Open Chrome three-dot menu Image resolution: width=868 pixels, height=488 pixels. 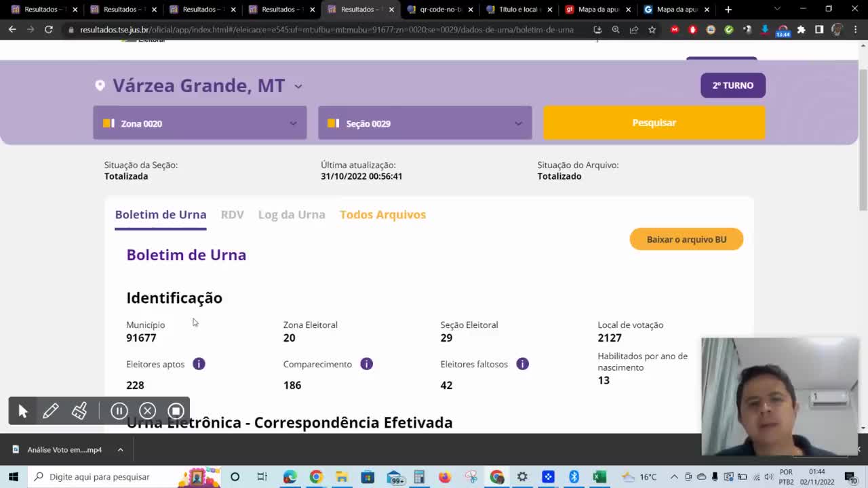857,30
